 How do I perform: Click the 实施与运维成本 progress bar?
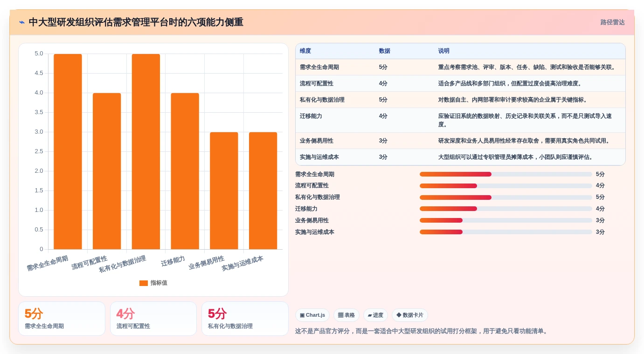(506, 232)
